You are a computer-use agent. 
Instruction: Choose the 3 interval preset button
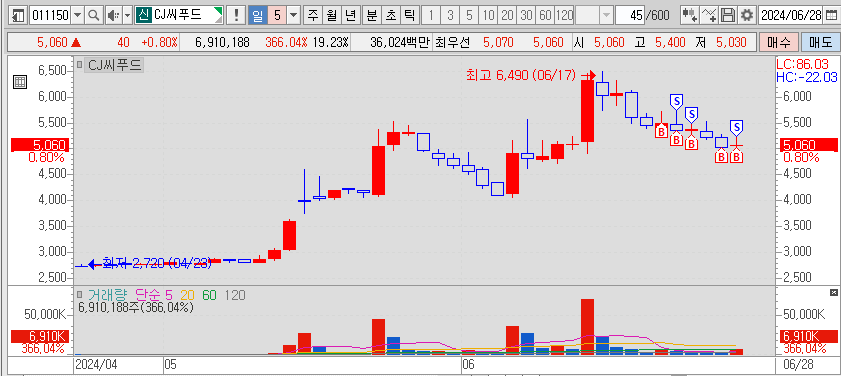coord(449,15)
